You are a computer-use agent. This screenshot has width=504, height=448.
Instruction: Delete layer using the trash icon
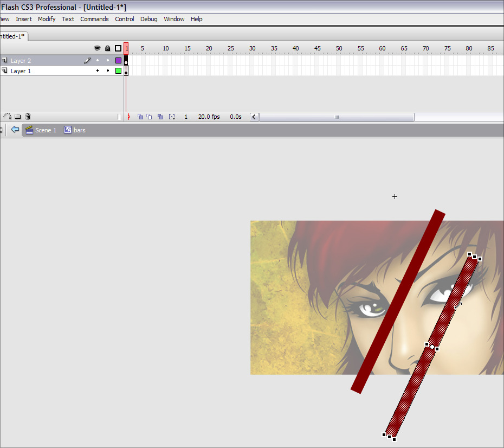tap(28, 116)
